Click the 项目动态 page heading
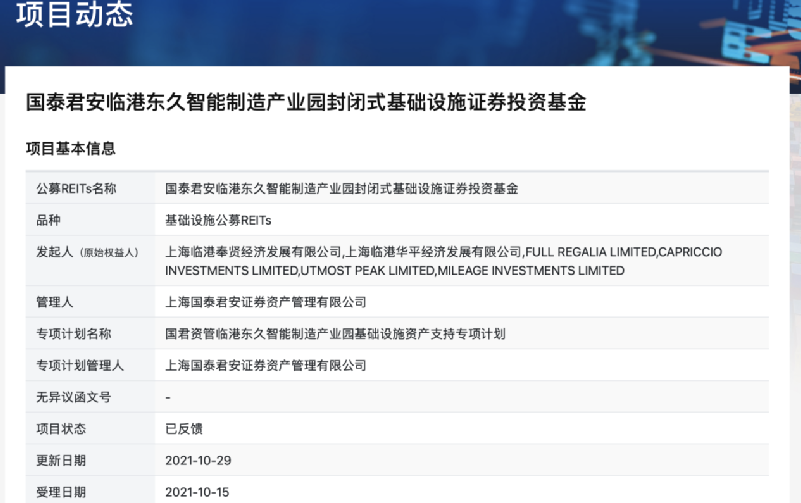 click(75, 14)
